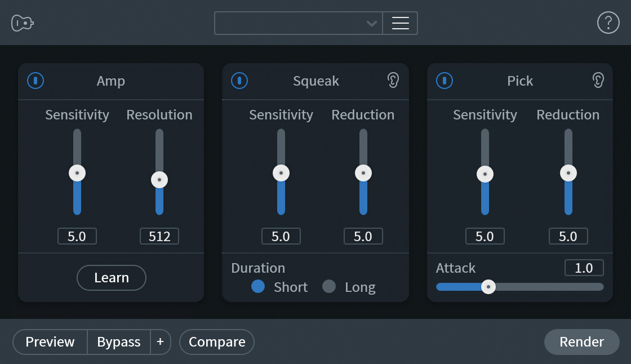Click the guitar logo icon

tap(22, 23)
